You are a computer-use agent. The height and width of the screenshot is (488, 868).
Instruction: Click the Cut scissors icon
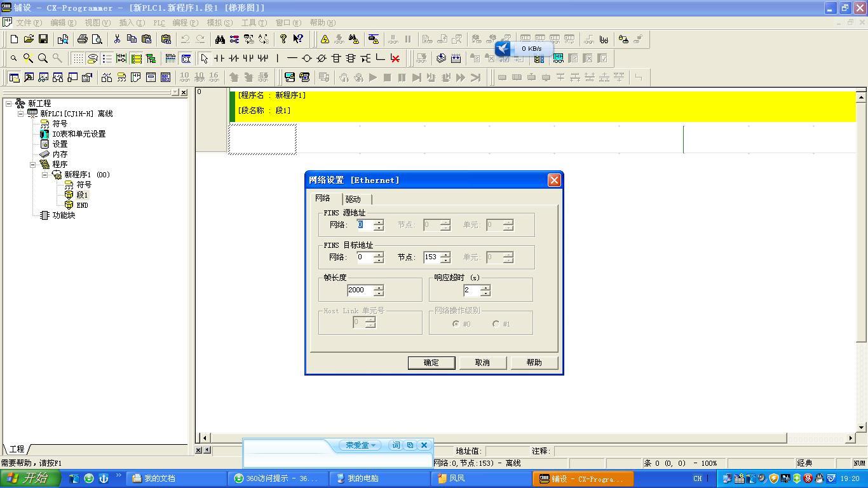click(117, 39)
